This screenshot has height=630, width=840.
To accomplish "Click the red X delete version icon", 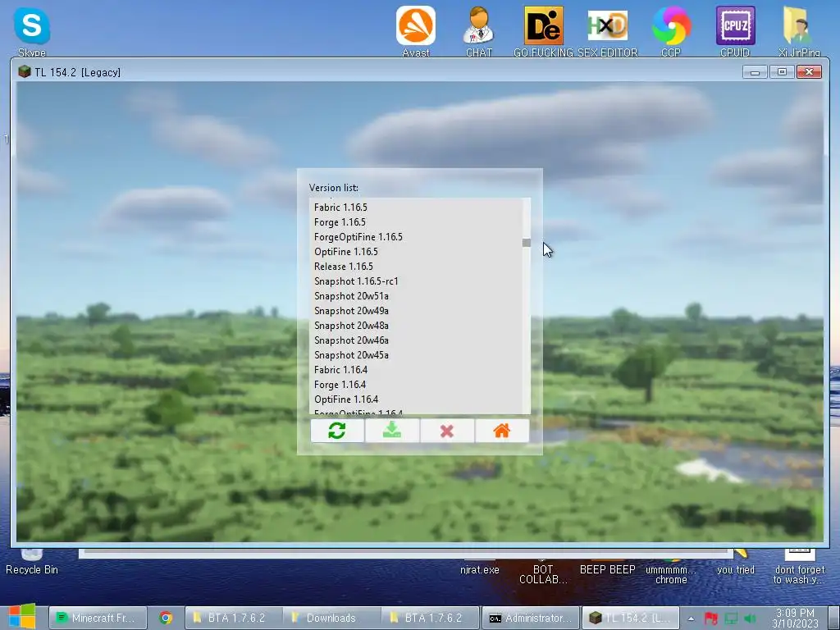I will pyautogui.click(x=447, y=431).
